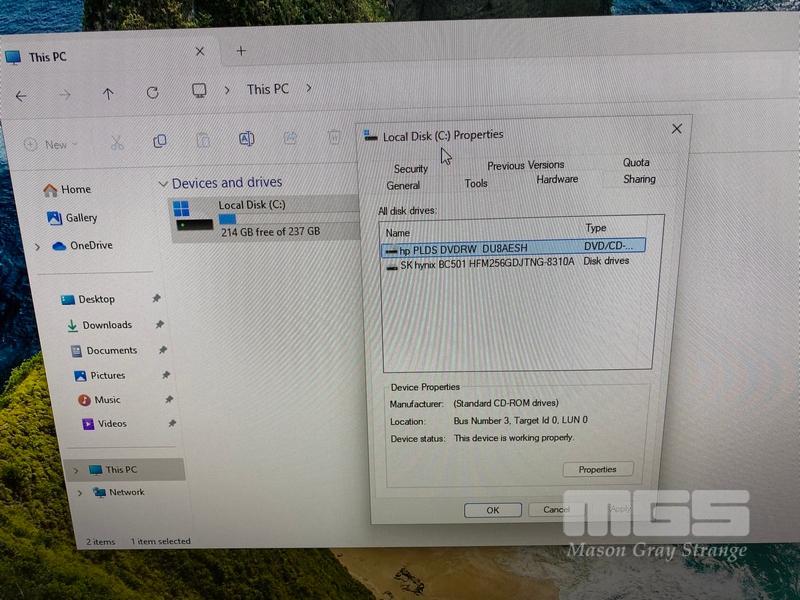Screen dimensions: 800x600
Task: Expand the Network tree node
Action: pyautogui.click(x=79, y=493)
